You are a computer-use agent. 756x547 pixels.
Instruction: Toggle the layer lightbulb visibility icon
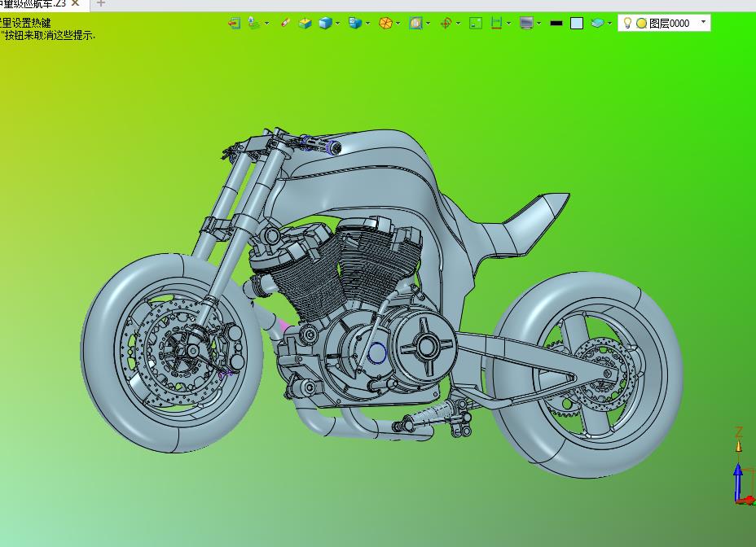(627, 23)
